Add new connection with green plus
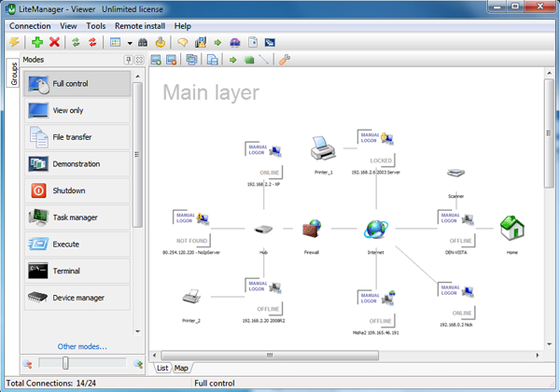Screen dimensions: 560x392 click(37, 42)
